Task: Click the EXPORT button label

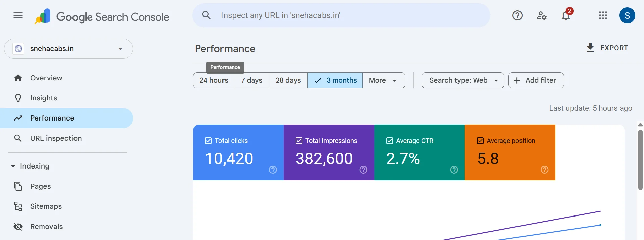Action: pyautogui.click(x=614, y=48)
